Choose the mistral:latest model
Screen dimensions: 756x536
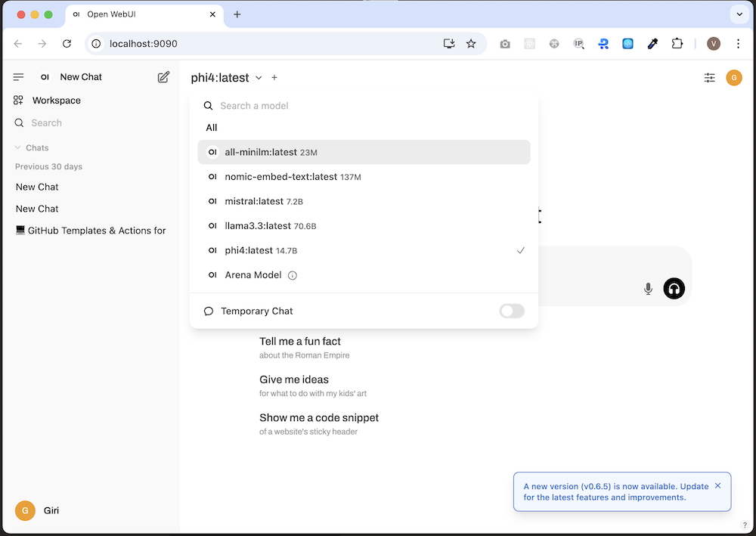pyautogui.click(x=364, y=202)
